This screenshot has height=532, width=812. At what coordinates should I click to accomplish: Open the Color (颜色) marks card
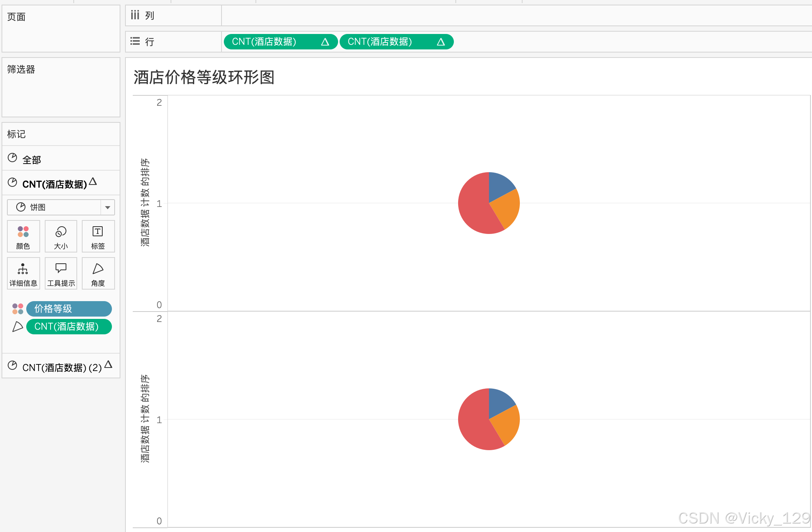click(23, 236)
